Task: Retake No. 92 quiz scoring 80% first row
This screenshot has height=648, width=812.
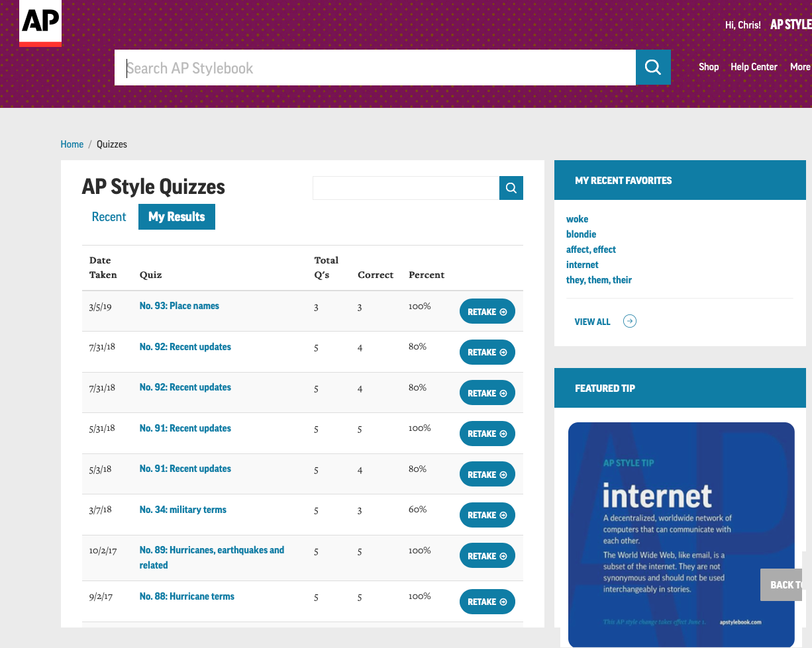Action: click(487, 352)
